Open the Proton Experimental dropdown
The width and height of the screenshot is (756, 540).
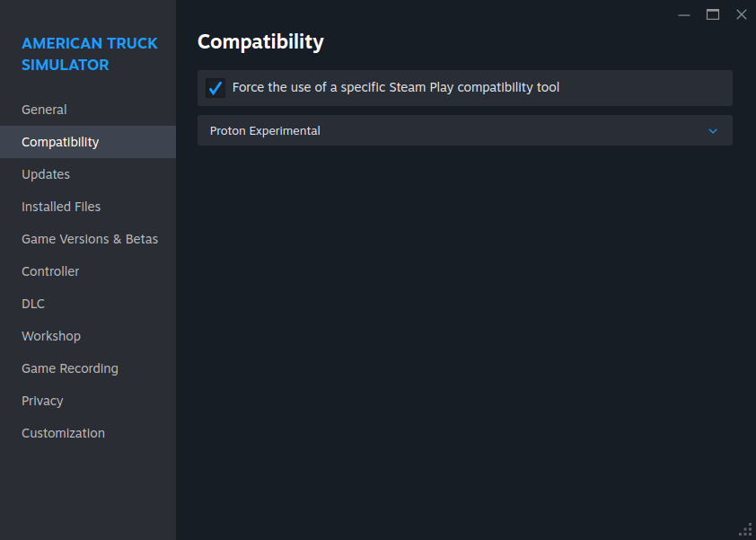pos(465,130)
